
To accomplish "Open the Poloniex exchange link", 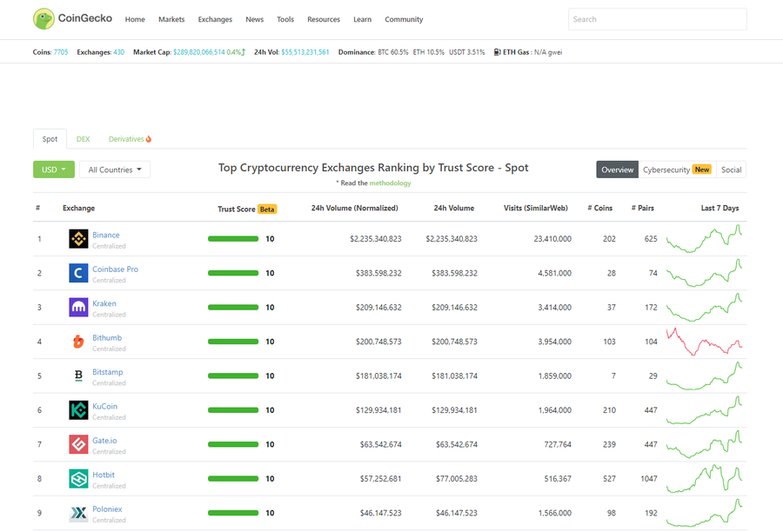I will pos(107,509).
